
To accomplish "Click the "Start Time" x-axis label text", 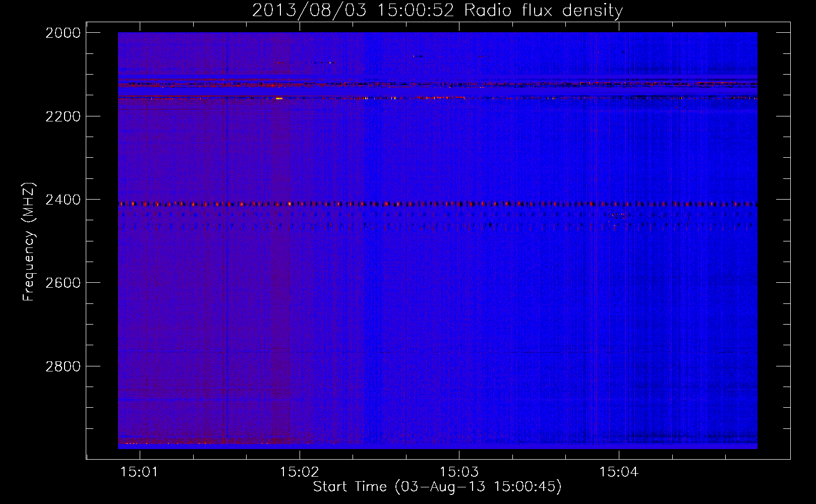I will pos(349,487).
